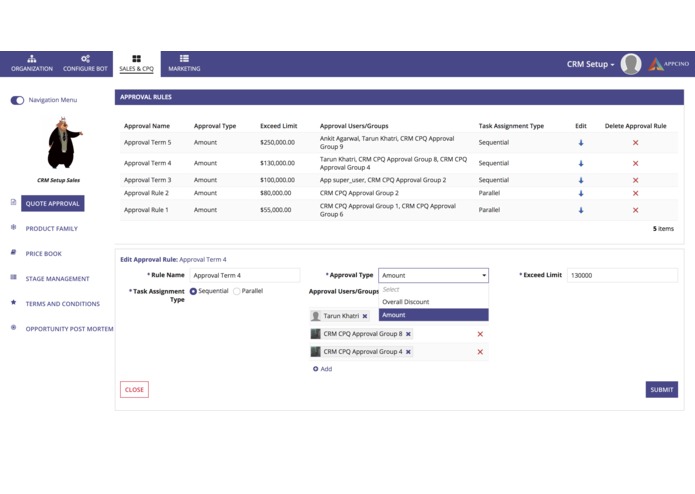Click the Close button
Image resolution: width=695 pixels, height=494 pixels.
coord(134,389)
